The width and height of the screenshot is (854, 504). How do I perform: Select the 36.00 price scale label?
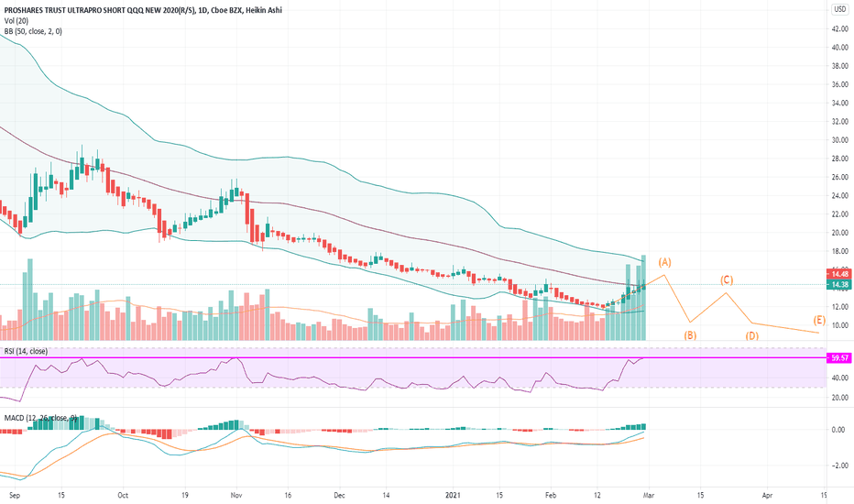tap(840, 84)
